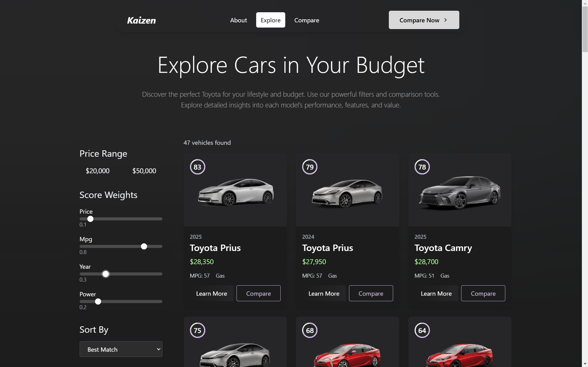
Task: Click the MPG: 51 label
Action: (x=424, y=276)
